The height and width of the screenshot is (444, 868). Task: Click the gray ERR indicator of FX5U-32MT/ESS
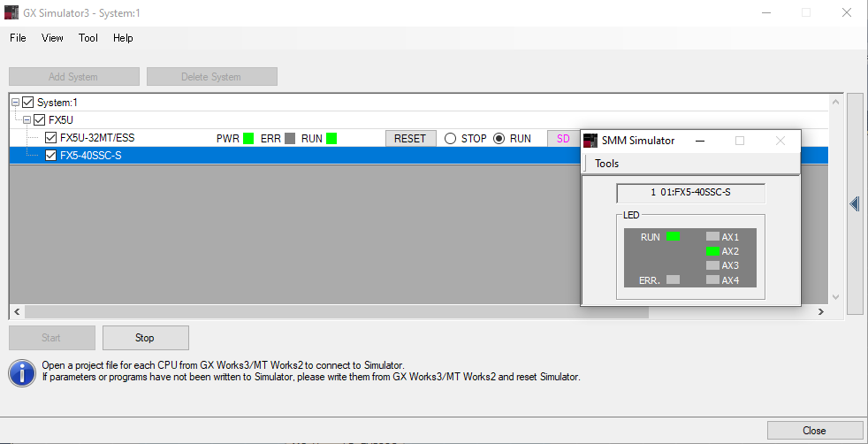click(x=290, y=138)
